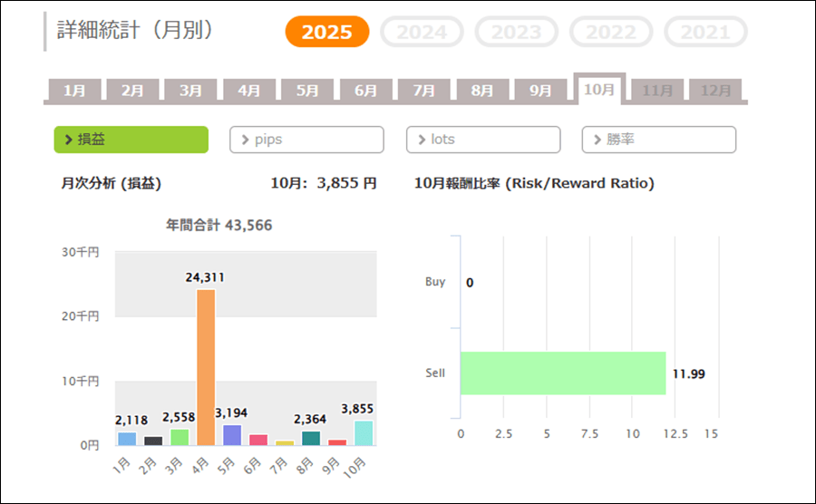Switch to the 2024 year button

pyautogui.click(x=422, y=32)
